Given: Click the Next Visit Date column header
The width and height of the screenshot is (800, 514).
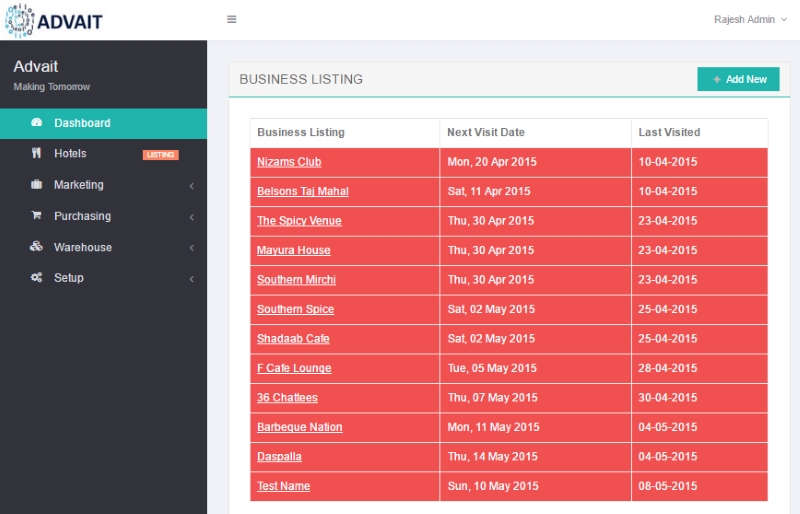Looking at the screenshot, I should pos(486,132).
